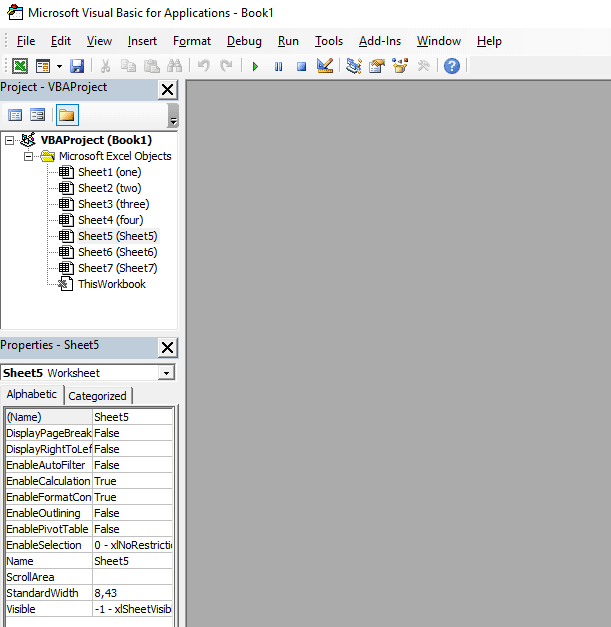The height and width of the screenshot is (627, 611).
Task: Click the EnableAutoFilter property value
Action: coord(132,465)
